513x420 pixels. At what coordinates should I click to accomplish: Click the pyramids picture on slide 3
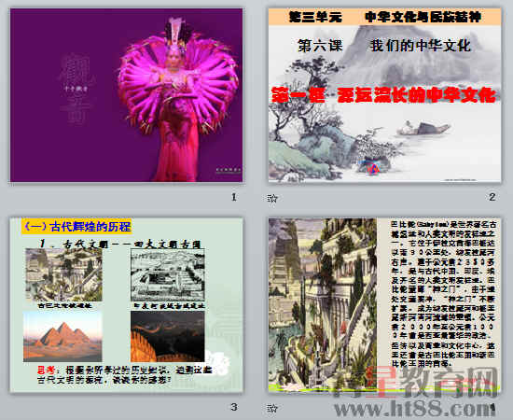pos(62,336)
